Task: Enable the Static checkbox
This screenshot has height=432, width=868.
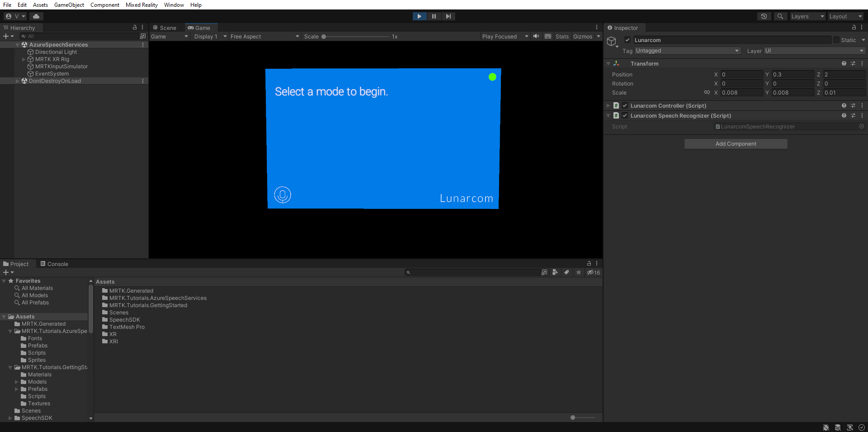Action: pos(836,40)
